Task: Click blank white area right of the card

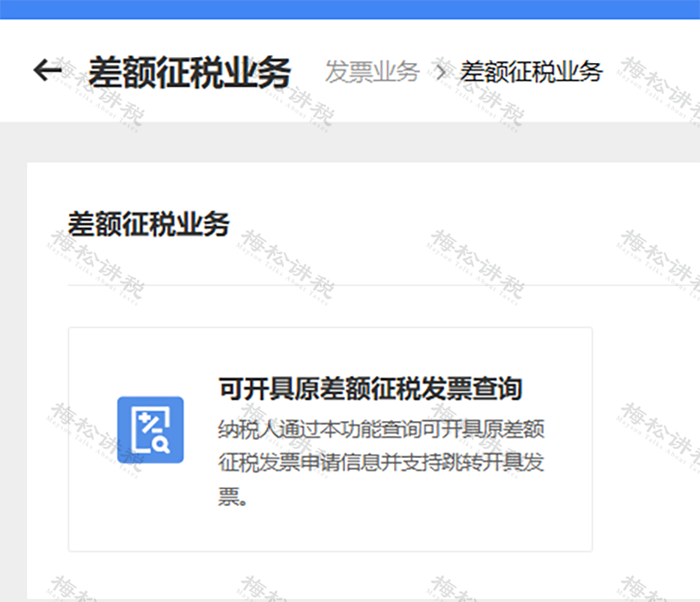Action: (x=645, y=440)
